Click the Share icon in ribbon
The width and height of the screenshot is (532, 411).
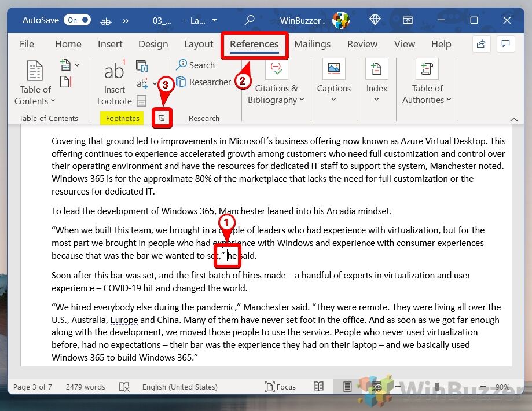pyautogui.click(x=480, y=44)
